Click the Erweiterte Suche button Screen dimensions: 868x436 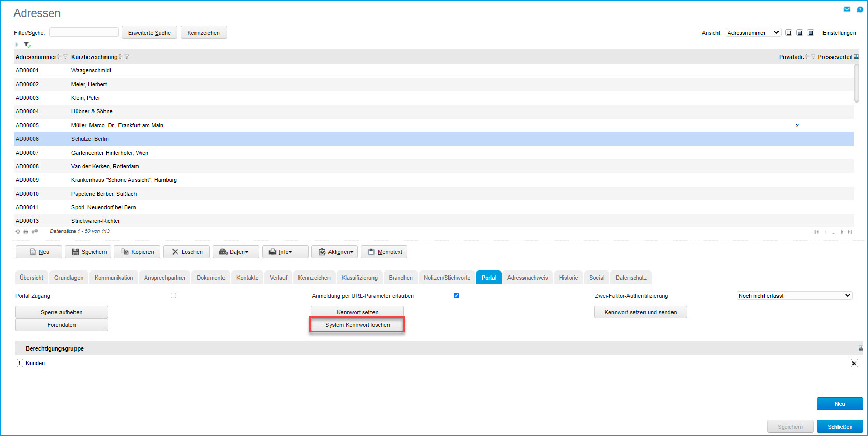pos(149,33)
